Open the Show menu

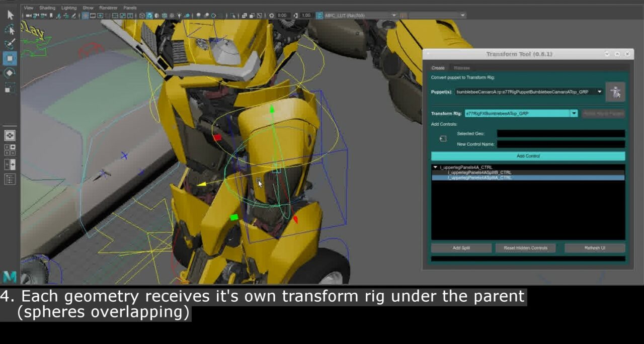click(x=88, y=8)
